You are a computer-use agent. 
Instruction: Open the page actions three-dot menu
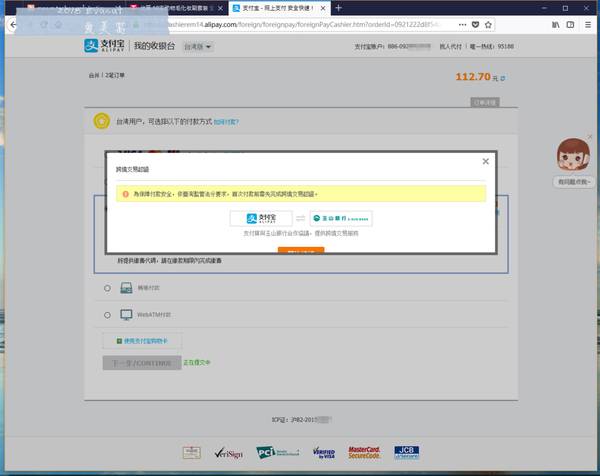pyautogui.click(x=462, y=24)
